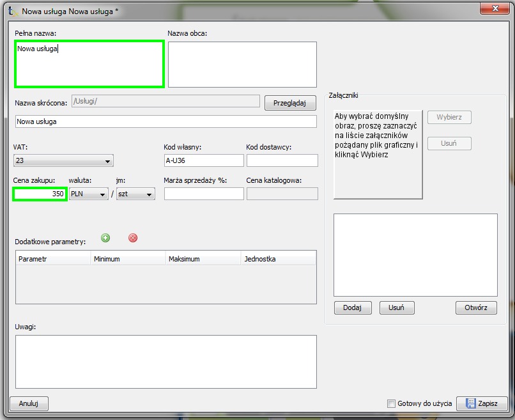Click the Jednostka column header
Viewport: 515px width, 420px height.
[x=278, y=259]
